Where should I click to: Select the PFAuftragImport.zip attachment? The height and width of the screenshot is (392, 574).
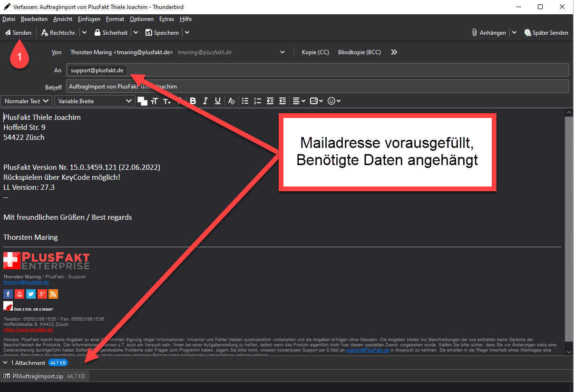click(x=45, y=376)
